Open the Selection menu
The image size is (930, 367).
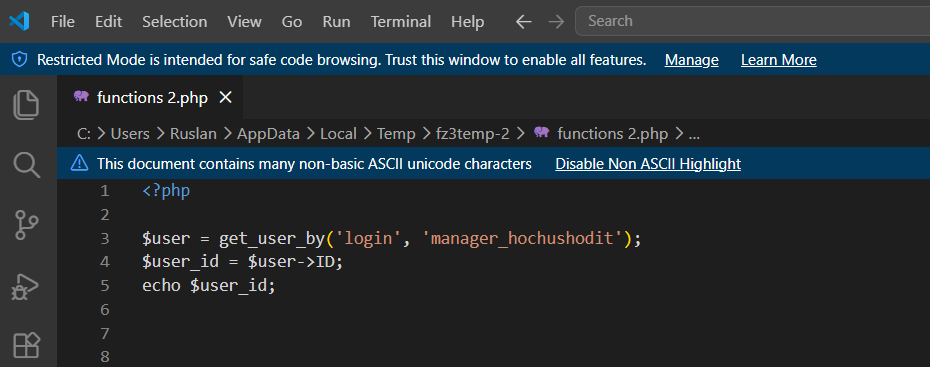174,22
